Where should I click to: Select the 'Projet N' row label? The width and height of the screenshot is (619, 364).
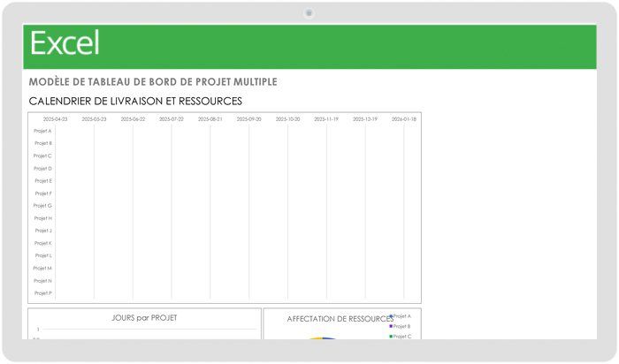click(x=42, y=281)
